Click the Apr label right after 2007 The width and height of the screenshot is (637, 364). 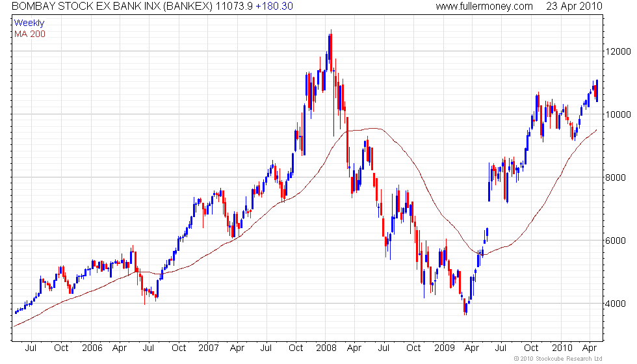click(237, 348)
